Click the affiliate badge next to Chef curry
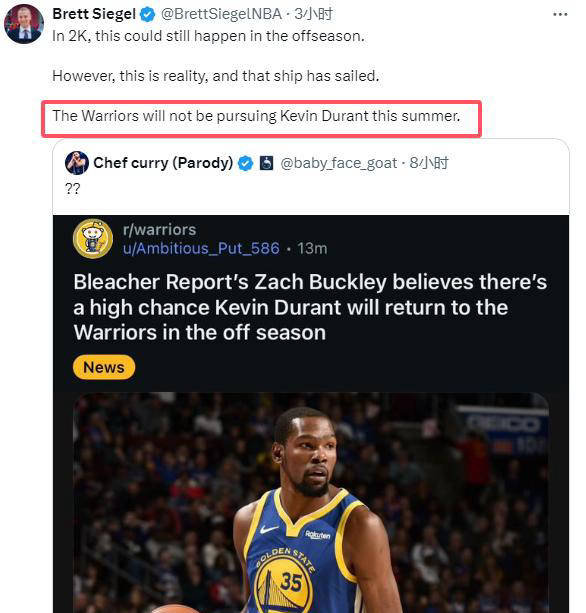Image resolution: width=586 pixels, height=613 pixels. pos(267,163)
